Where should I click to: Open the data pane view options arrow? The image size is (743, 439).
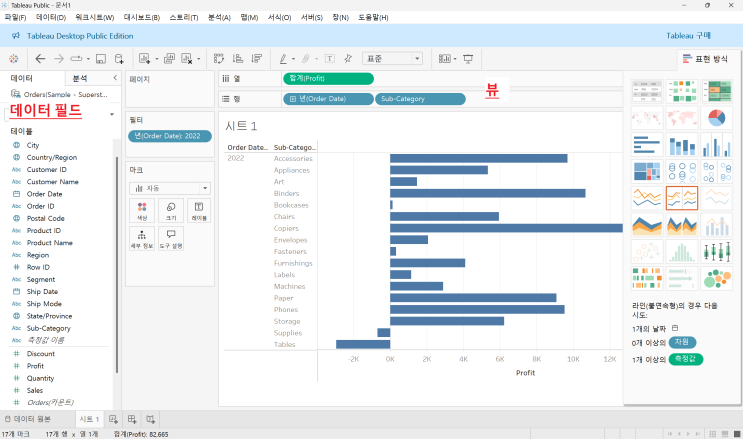[112, 114]
